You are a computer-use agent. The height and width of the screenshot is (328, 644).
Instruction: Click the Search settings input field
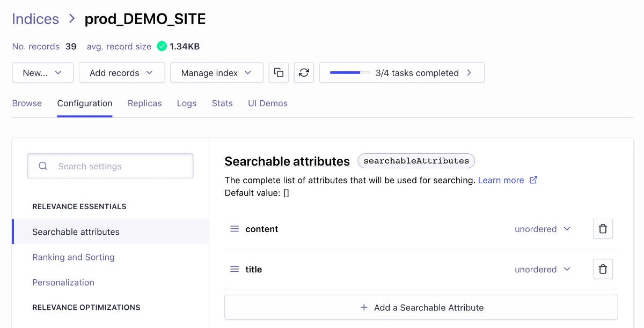pos(110,166)
